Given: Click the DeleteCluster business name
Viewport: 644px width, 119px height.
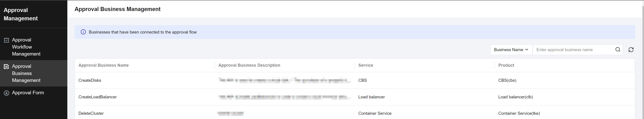Looking at the screenshot, I should pyautogui.click(x=91, y=113).
